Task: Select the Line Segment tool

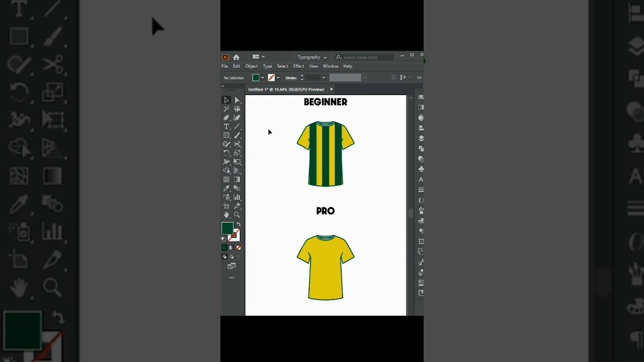Action: (x=237, y=126)
